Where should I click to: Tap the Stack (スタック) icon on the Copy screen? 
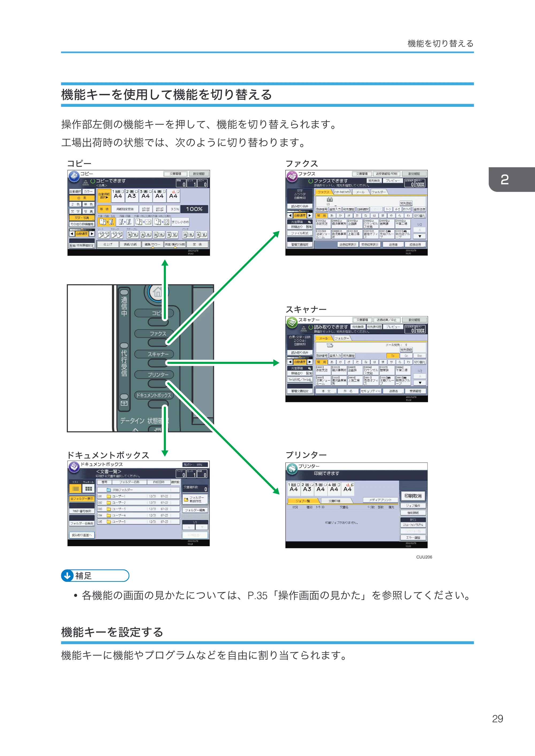pos(117,235)
